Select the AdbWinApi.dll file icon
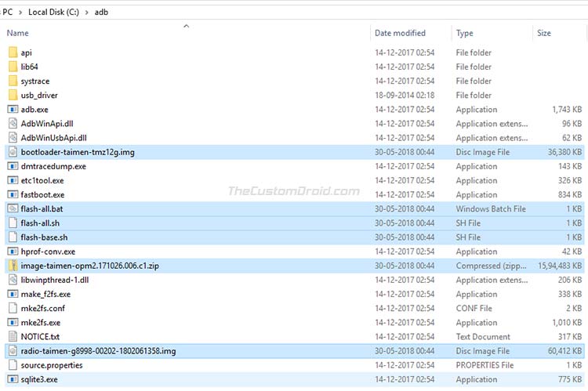 click(x=13, y=123)
